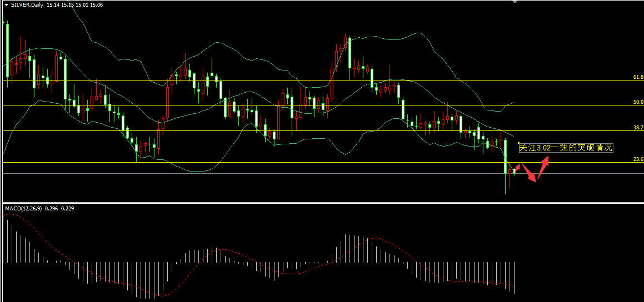Click the divider between price chart and MACD

pyautogui.click(x=322, y=203)
